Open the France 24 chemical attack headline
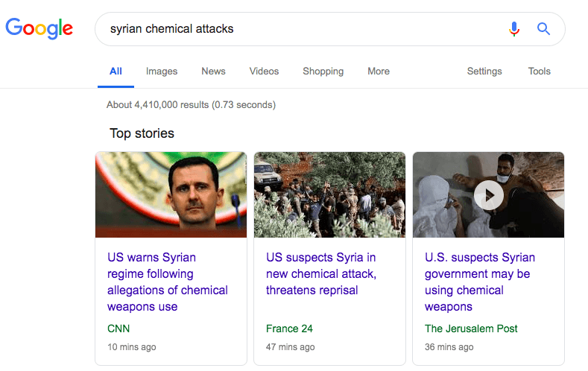 (x=321, y=273)
